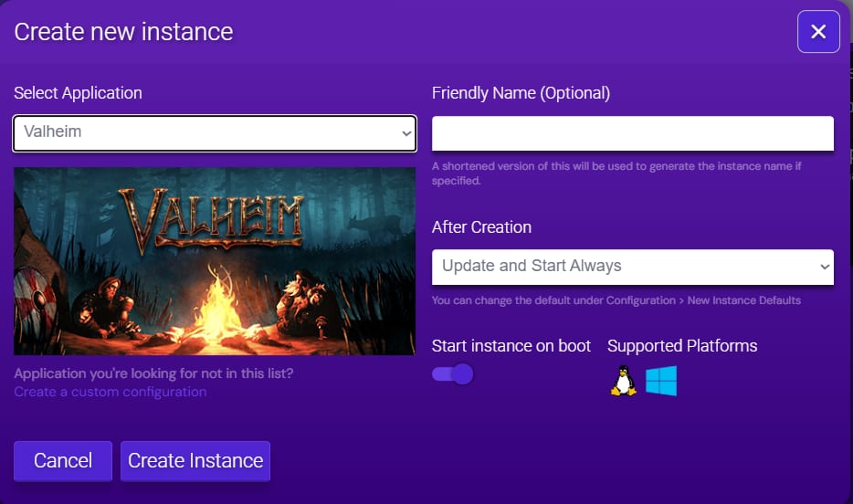Click the campfire in the Valheim artwork
This screenshot has width=853, height=504.
pyautogui.click(x=218, y=304)
